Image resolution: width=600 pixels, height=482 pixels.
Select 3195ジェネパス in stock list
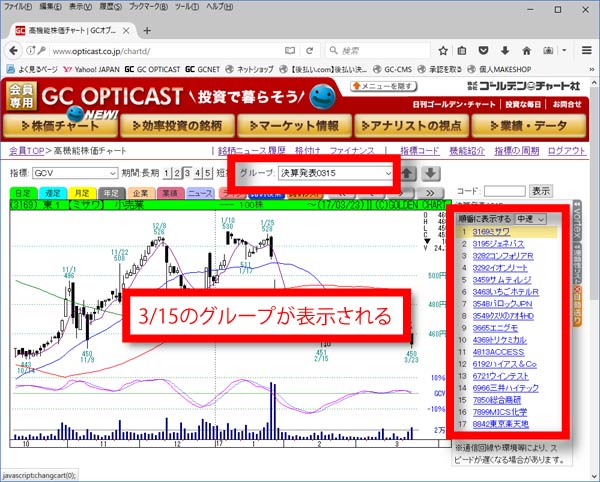click(x=498, y=244)
